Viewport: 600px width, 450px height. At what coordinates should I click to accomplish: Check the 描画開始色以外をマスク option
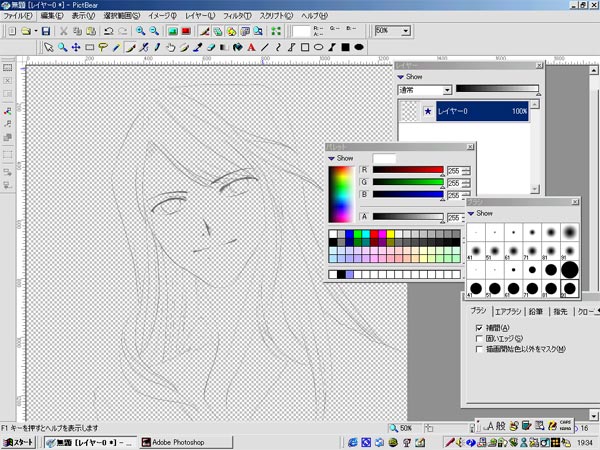[x=481, y=349]
